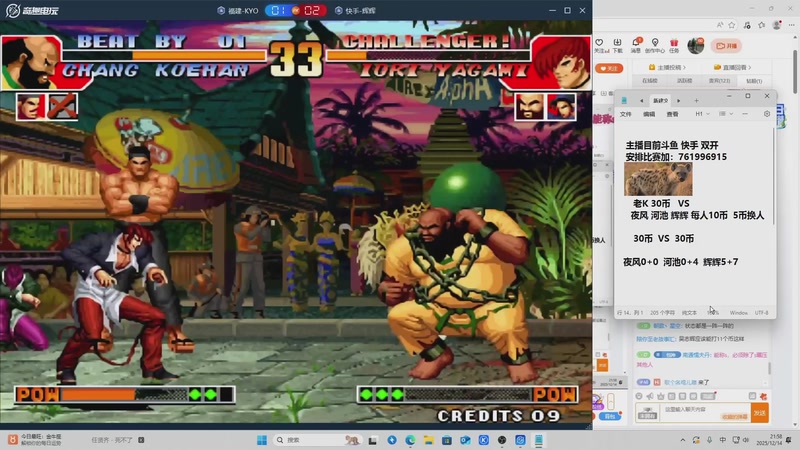This screenshot has height=450, width=800.
Task: Add a new notepad tab with plus
Action: 696,101
